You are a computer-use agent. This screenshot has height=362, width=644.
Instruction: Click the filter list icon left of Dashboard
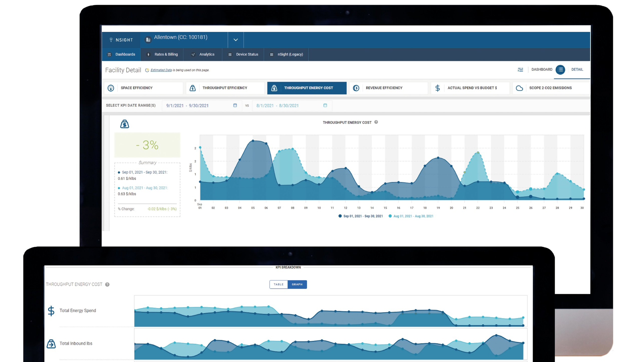(520, 69)
